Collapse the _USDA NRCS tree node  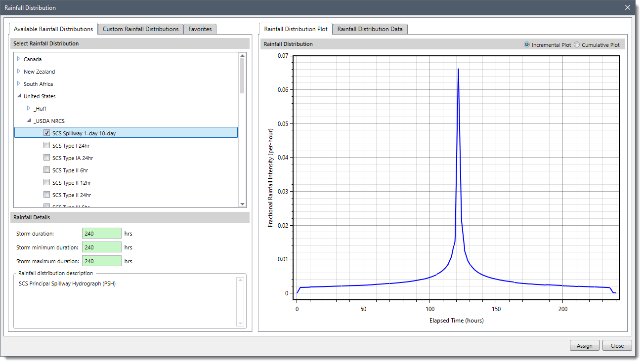pos(29,121)
